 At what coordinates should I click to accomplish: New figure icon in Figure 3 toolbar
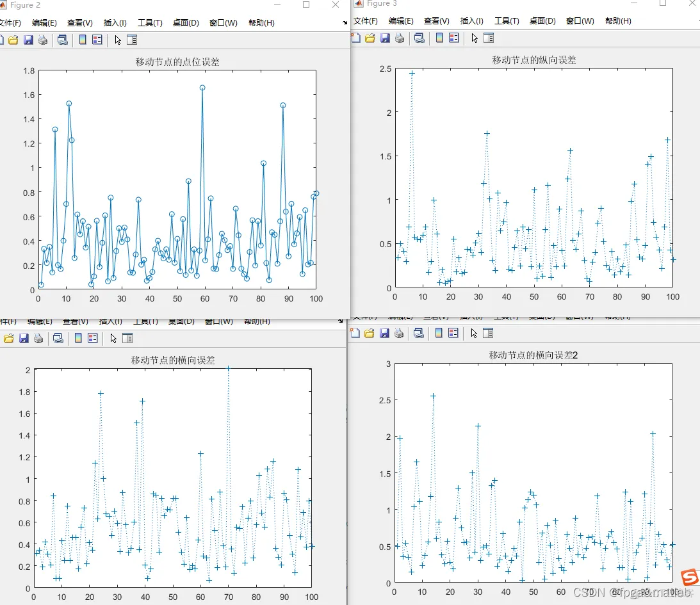coord(355,38)
